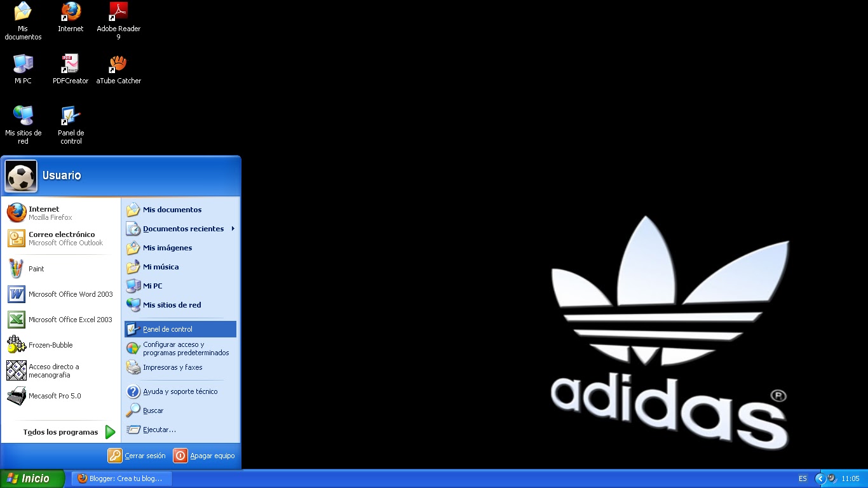Image resolution: width=868 pixels, height=488 pixels.
Task: Open Mis documentos desktop icon
Action: [x=23, y=21]
